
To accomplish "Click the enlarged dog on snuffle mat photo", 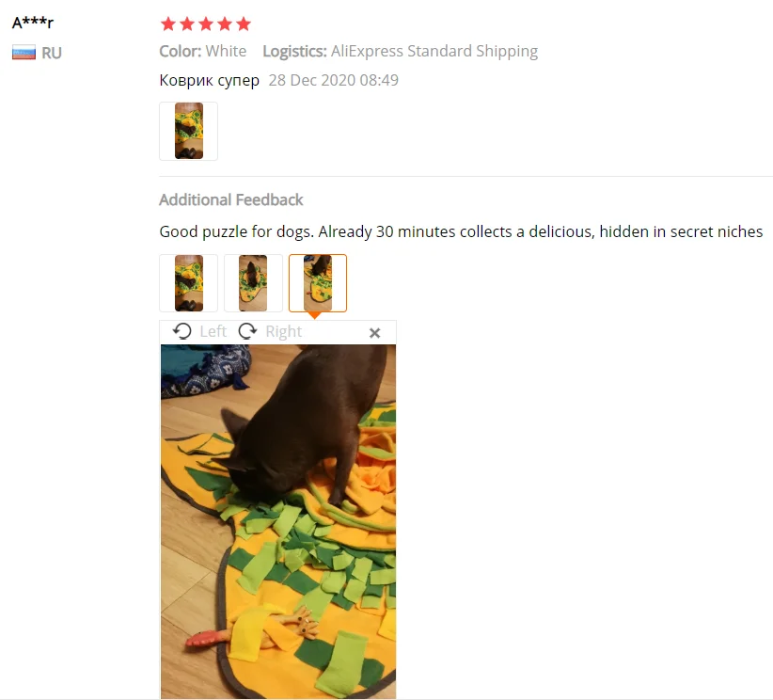I will coord(278,521).
